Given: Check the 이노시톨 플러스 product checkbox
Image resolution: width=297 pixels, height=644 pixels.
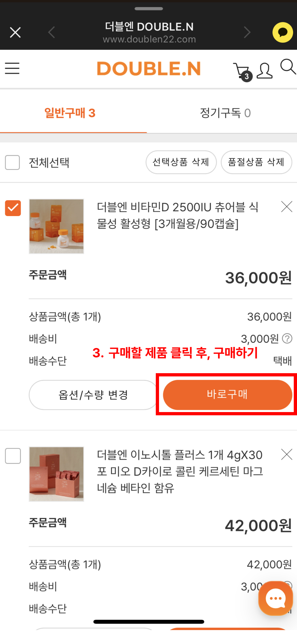Looking at the screenshot, I should click(x=13, y=456).
